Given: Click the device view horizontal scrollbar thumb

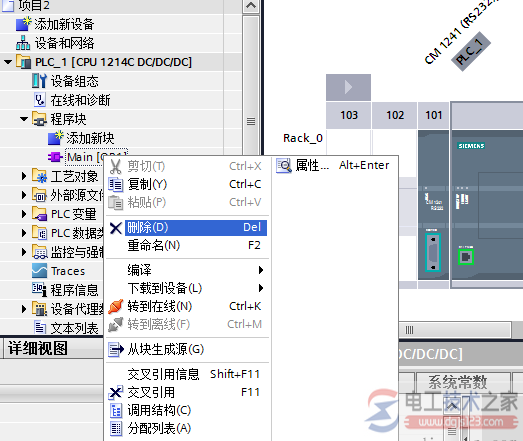Looking at the screenshot, I should pyautogui.click(x=455, y=330).
